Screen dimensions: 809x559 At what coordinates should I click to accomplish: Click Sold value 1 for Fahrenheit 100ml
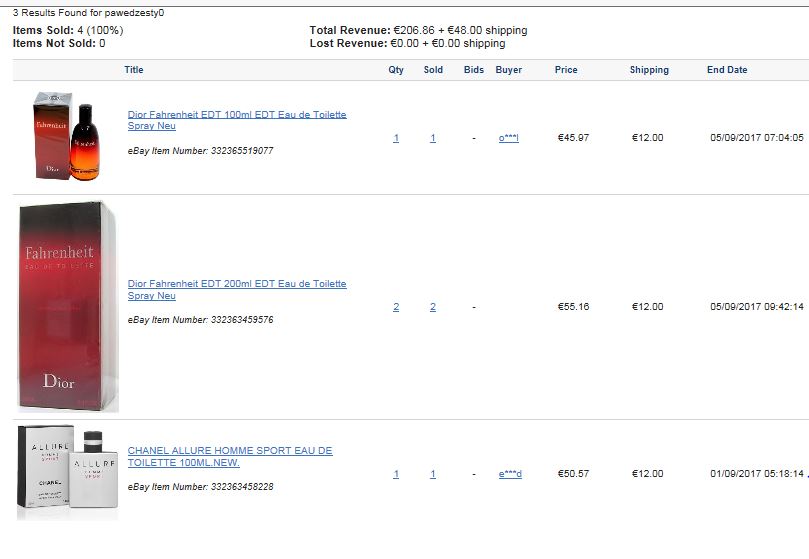tap(433, 138)
